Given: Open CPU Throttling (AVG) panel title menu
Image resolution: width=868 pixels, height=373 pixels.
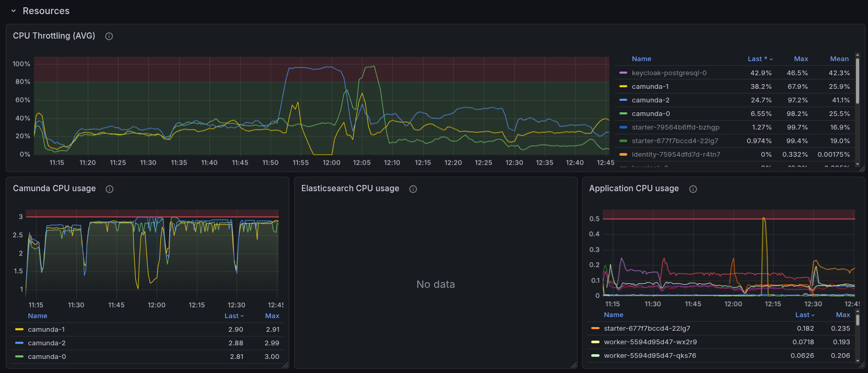Looking at the screenshot, I should point(54,36).
